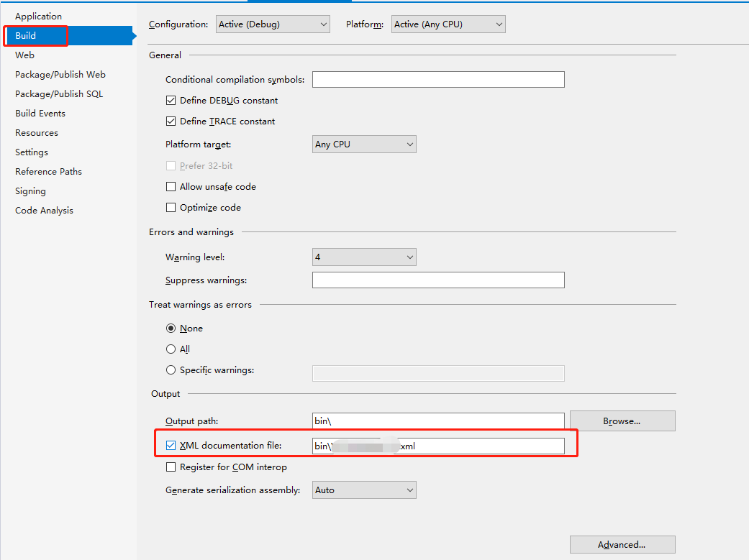Screen dimensions: 749x560
Task: Expand the Configuration dropdown
Action: 273,24
